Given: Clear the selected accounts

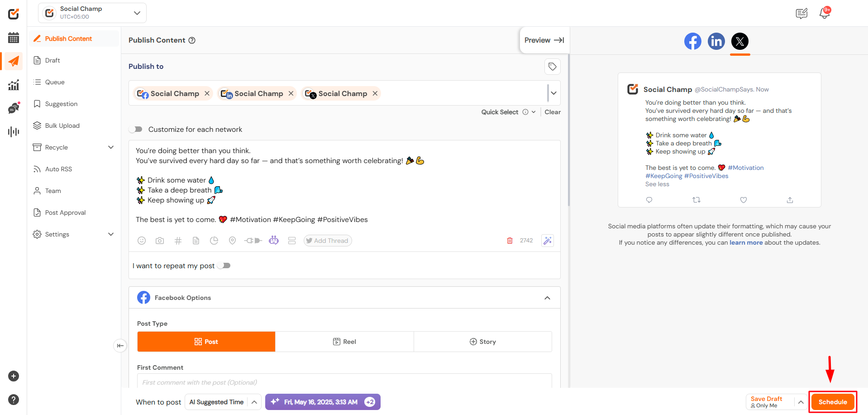Looking at the screenshot, I should [x=553, y=112].
